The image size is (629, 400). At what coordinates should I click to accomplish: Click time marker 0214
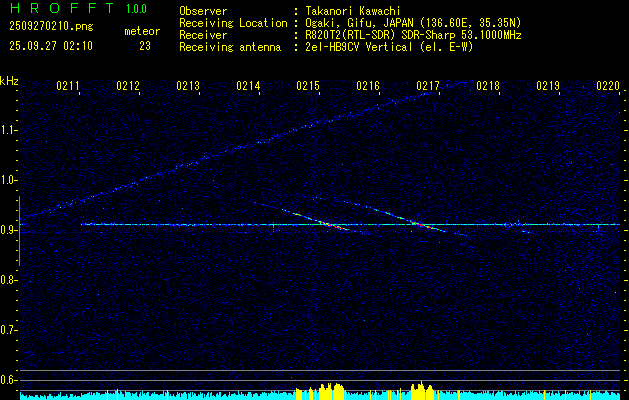tap(248, 85)
